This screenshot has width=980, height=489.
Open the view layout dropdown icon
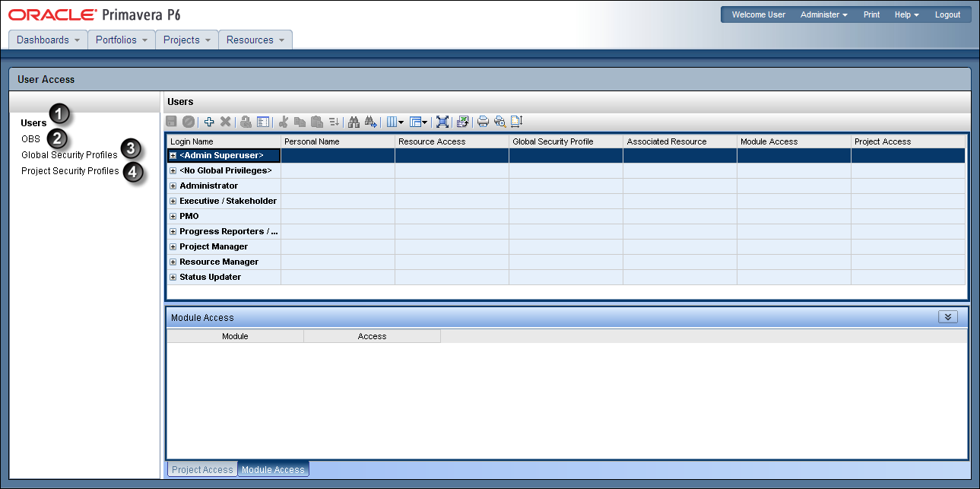(x=419, y=122)
